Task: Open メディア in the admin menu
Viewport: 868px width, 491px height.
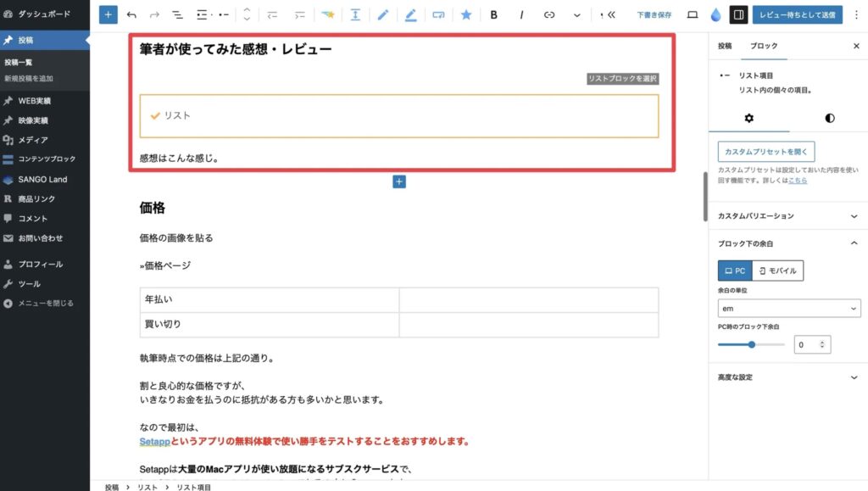Action: point(34,140)
